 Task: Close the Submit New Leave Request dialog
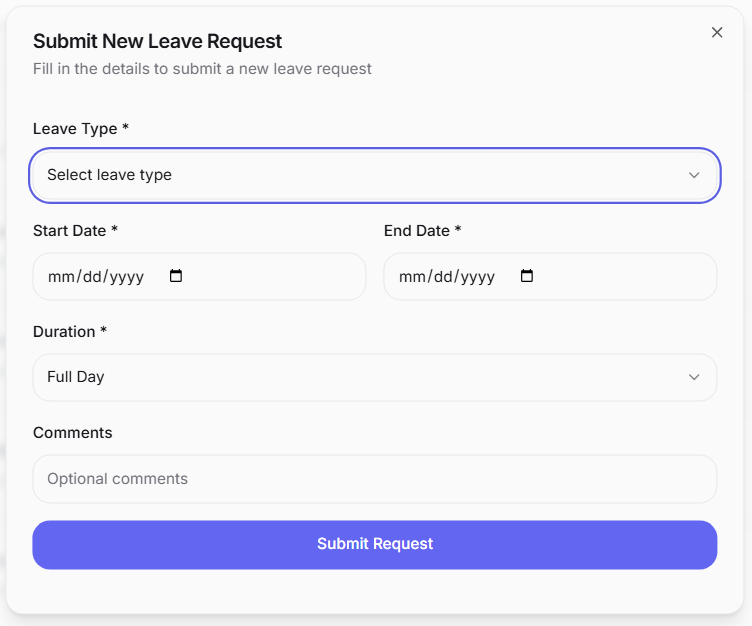coord(717,32)
